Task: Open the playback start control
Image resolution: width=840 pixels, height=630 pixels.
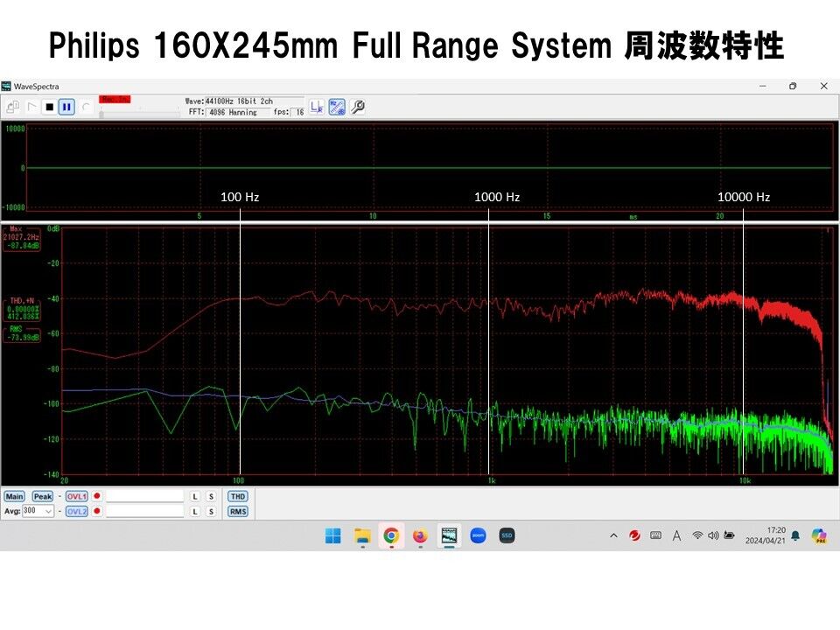Action: tap(33, 106)
